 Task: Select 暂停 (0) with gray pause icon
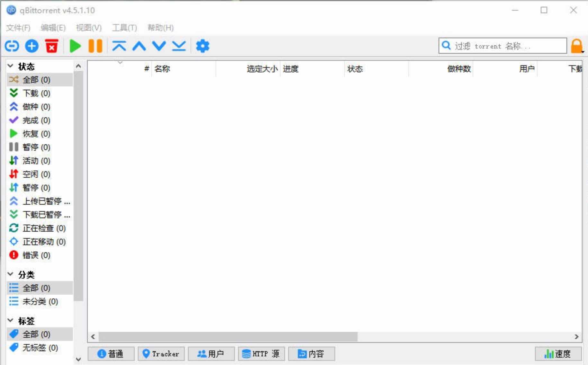click(40, 147)
